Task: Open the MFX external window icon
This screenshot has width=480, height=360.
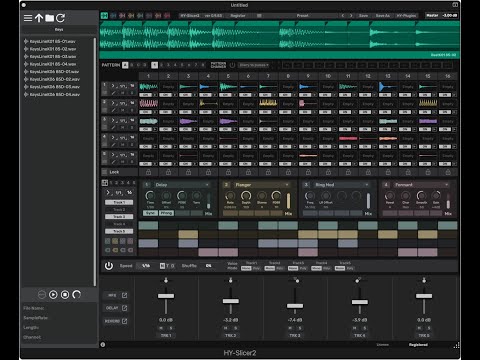Action: 124,295
